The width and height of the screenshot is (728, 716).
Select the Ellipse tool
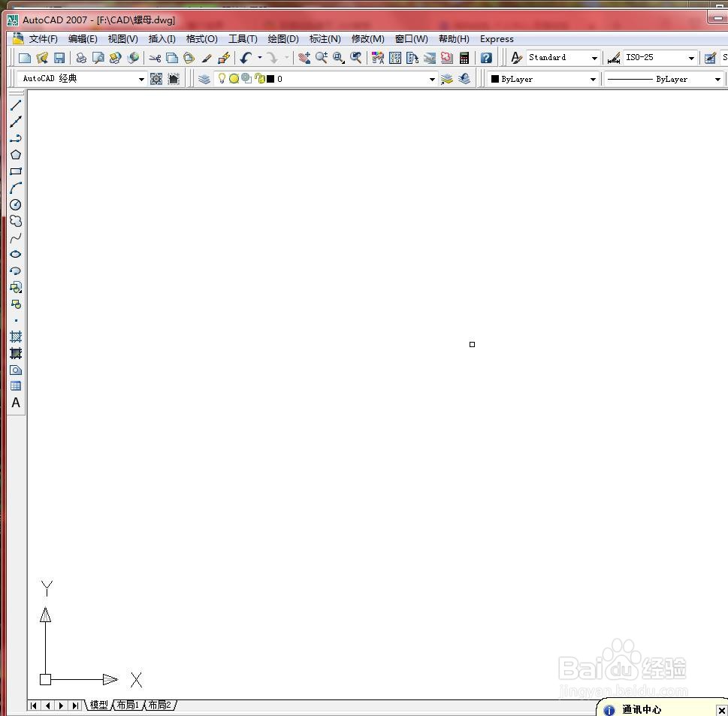(16, 254)
